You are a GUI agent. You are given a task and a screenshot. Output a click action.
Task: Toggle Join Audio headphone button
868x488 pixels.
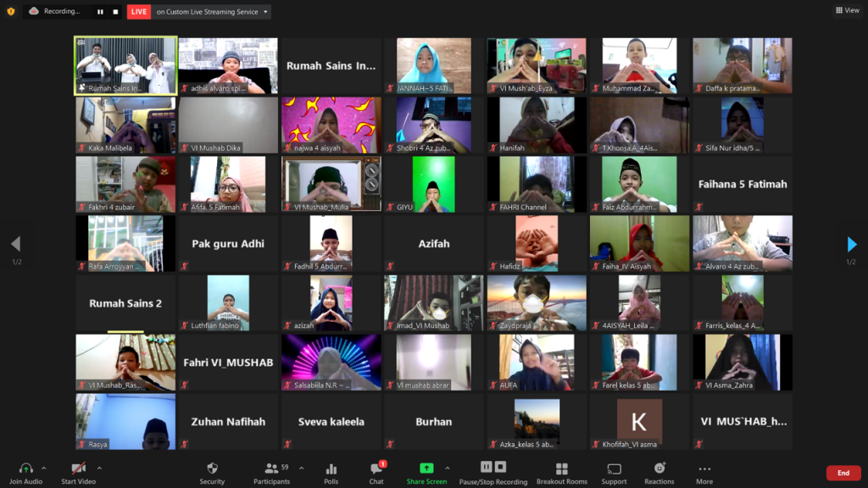[25, 469]
